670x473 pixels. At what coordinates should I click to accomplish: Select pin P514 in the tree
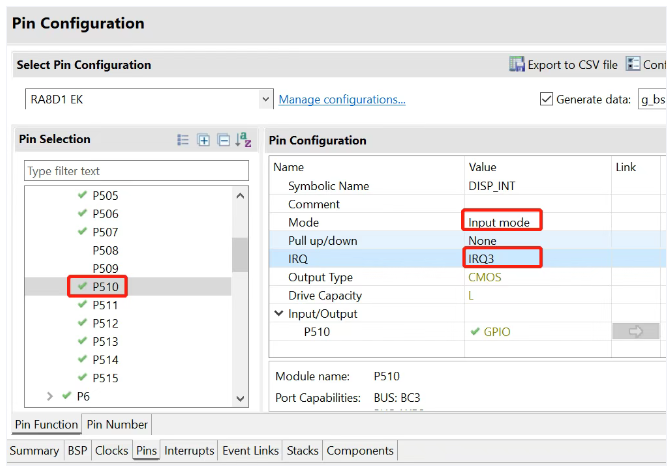click(105, 360)
